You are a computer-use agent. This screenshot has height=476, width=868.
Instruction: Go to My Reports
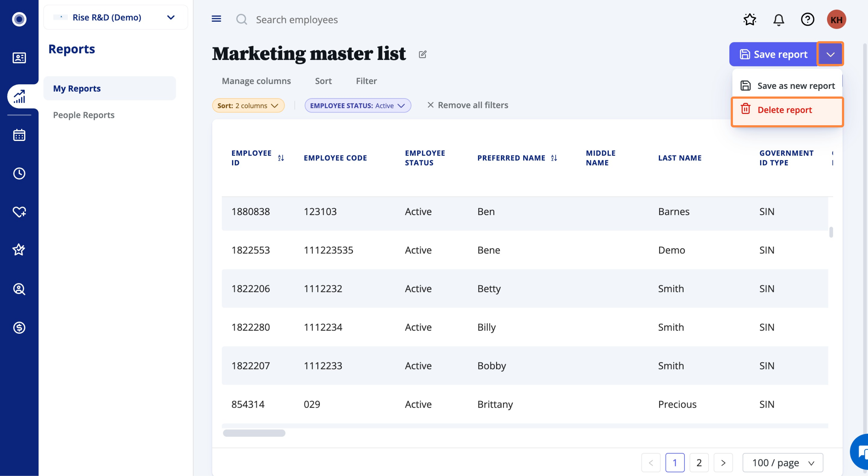coord(110,88)
